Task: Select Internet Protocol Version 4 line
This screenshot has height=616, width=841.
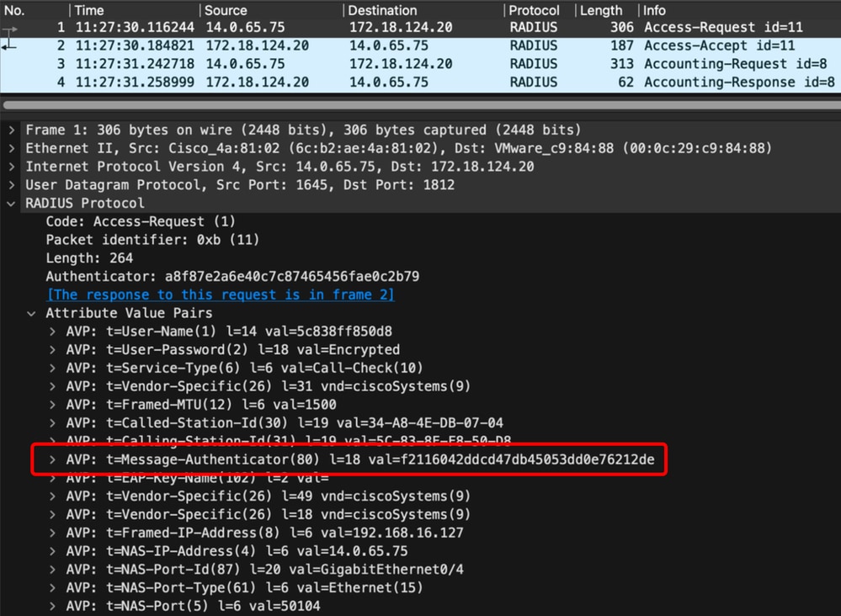Action: [279, 166]
